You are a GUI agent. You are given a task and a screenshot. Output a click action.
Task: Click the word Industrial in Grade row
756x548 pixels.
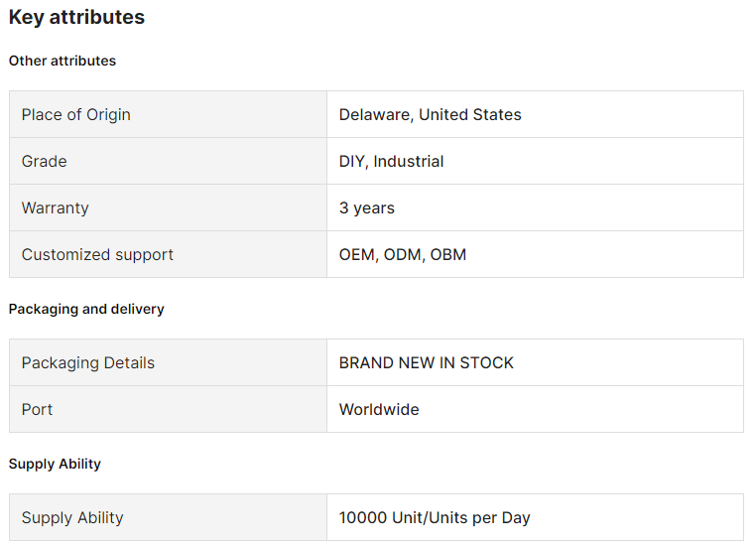click(408, 161)
